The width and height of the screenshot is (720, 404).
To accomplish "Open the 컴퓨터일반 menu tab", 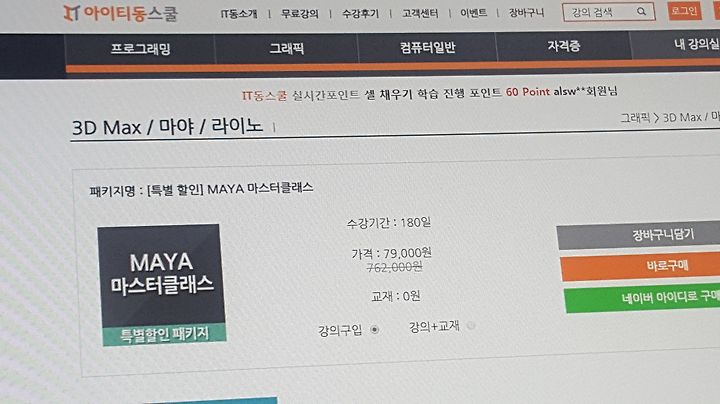I will click(427, 47).
